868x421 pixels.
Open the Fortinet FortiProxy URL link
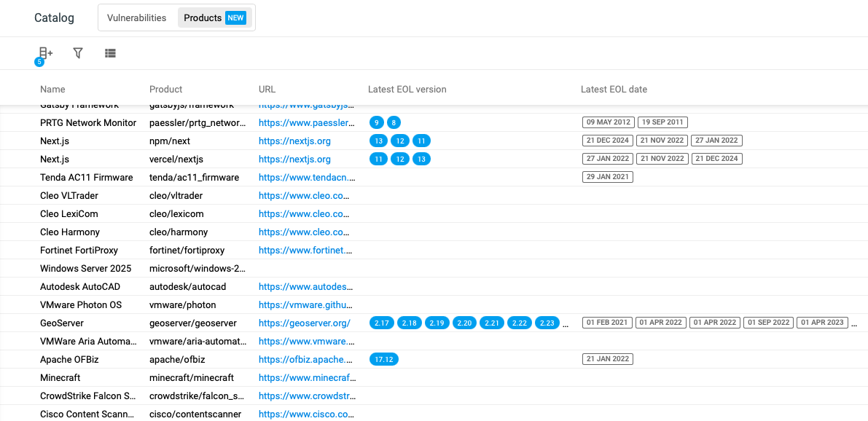pos(306,250)
